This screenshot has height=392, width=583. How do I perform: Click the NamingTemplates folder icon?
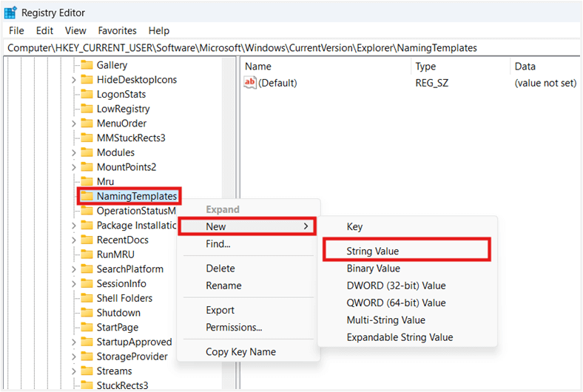click(87, 196)
